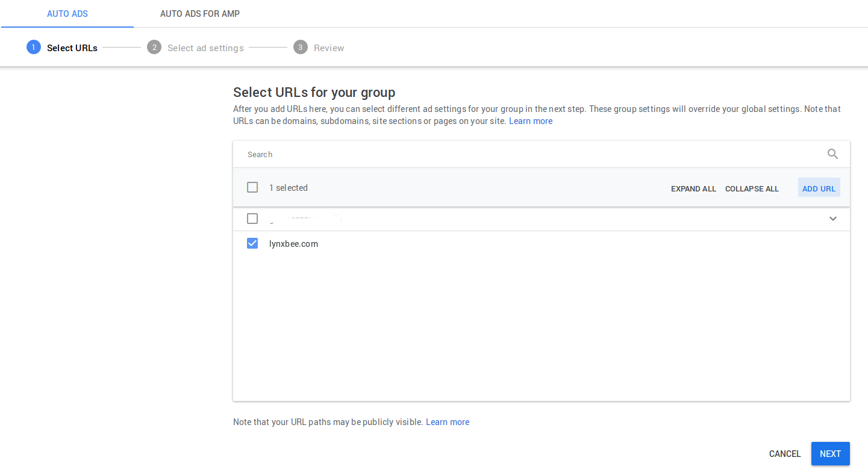The width and height of the screenshot is (868, 472).
Task: Toggle the select-all checkbox
Action: (252, 187)
